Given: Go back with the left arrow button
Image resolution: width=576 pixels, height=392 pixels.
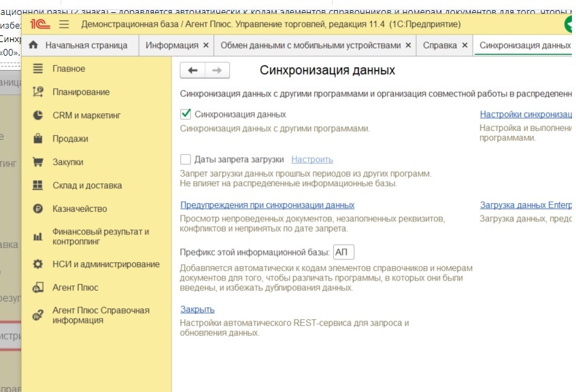Looking at the screenshot, I should 192,70.
